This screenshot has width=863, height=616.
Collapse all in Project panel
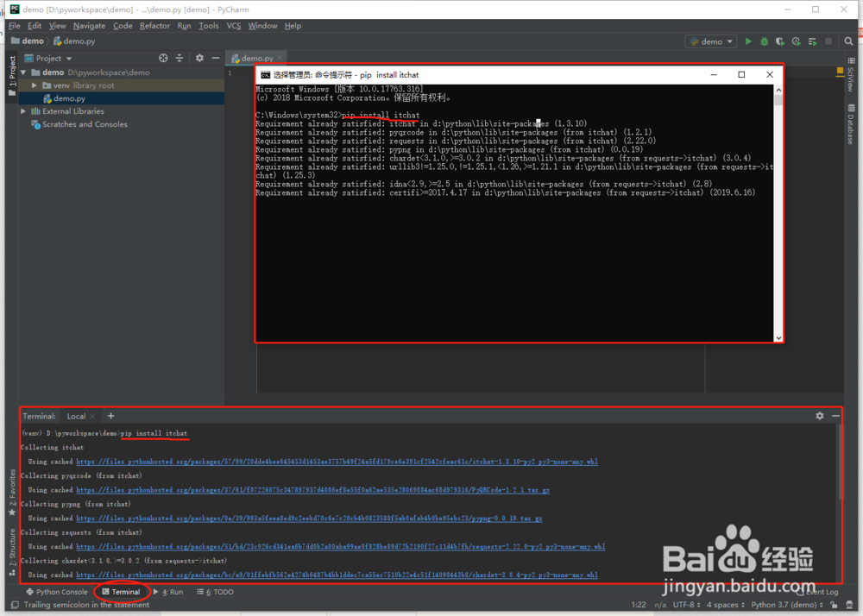179,58
